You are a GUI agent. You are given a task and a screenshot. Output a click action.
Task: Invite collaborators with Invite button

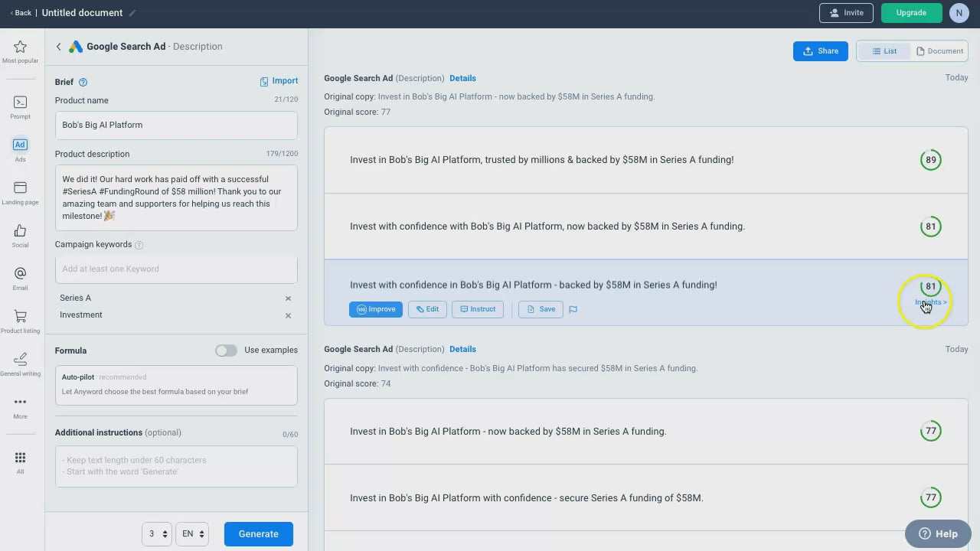(846, 13)
